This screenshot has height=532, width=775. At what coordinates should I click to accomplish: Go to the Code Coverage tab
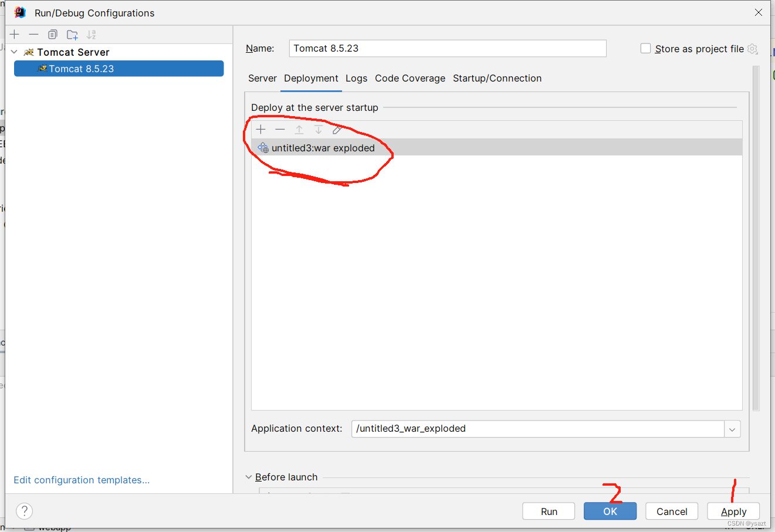410,78
